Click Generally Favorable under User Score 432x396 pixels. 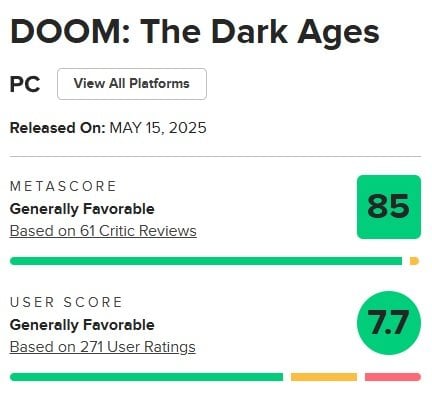coord(82,325)
